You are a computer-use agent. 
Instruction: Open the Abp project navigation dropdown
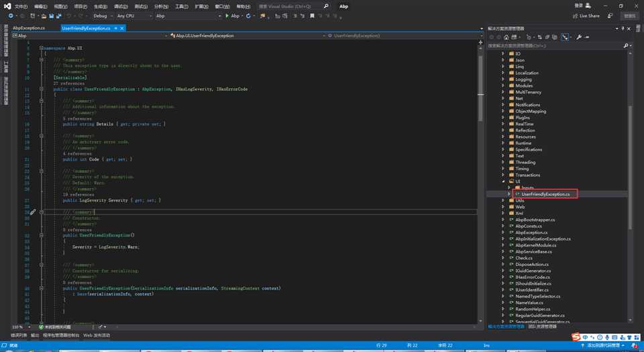tap(89, 36)
